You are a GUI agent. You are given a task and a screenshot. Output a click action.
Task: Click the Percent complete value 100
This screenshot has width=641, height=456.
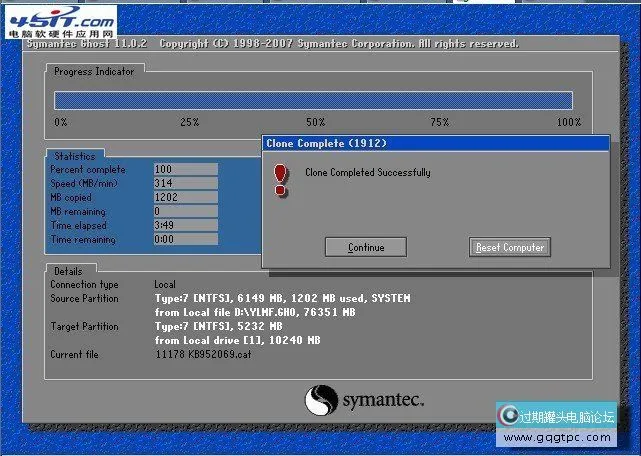tap(186, 169)
